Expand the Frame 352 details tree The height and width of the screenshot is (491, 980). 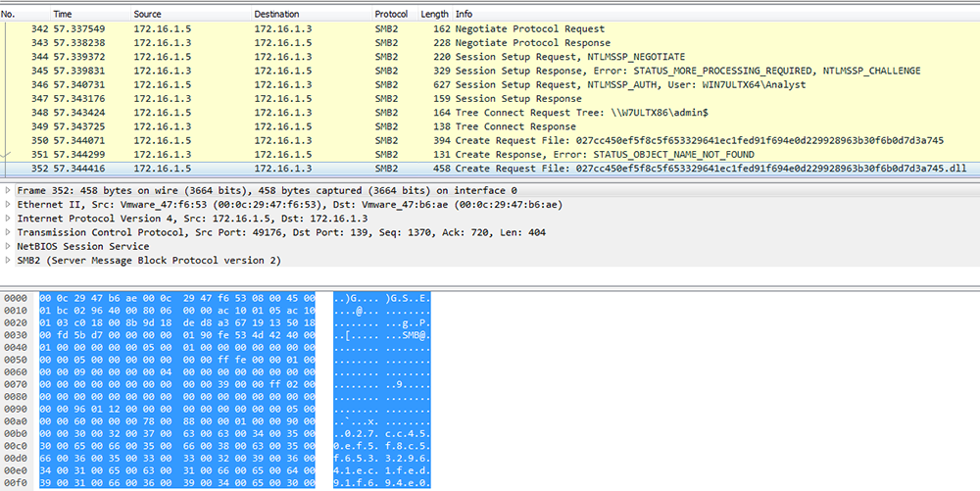[8, 190]
